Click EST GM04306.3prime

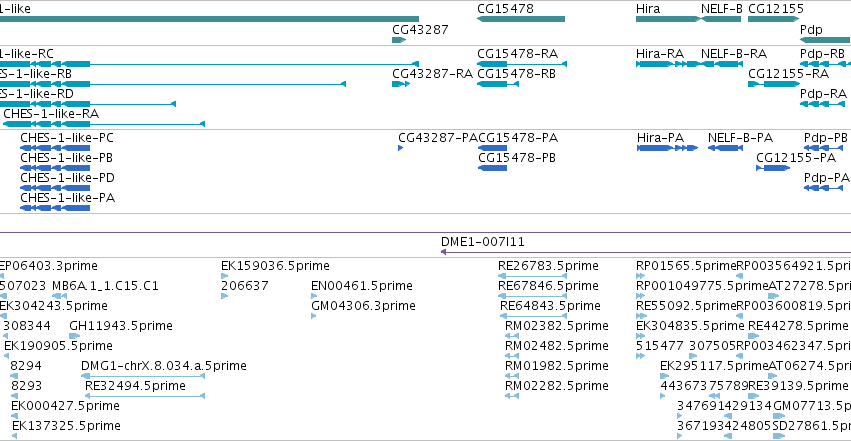[x=313, y=316]
